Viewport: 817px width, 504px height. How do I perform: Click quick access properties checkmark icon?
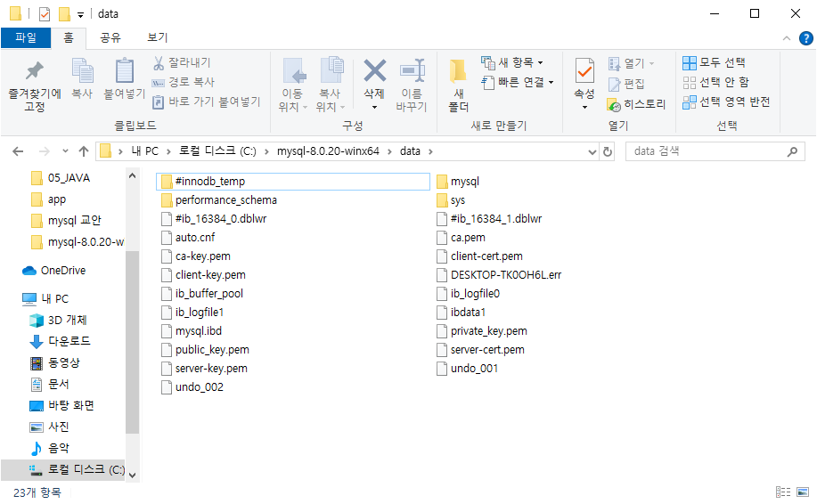pos(45,13)
